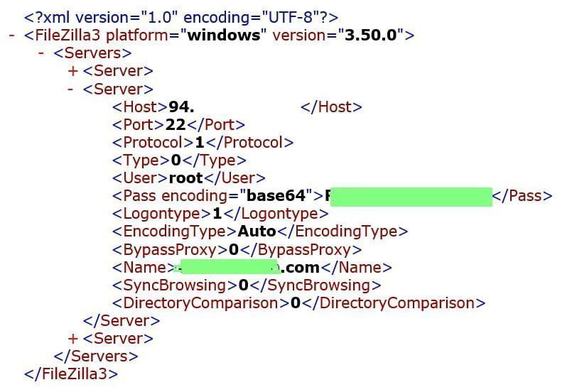Expand the last collapsed Server node
The image size is (577, 392).
(72, 339)
